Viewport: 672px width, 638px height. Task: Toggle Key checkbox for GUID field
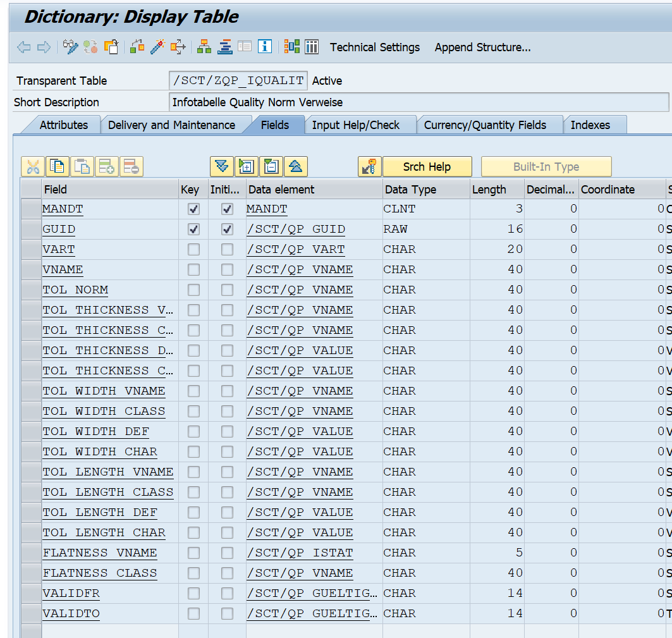pos(193,229)
